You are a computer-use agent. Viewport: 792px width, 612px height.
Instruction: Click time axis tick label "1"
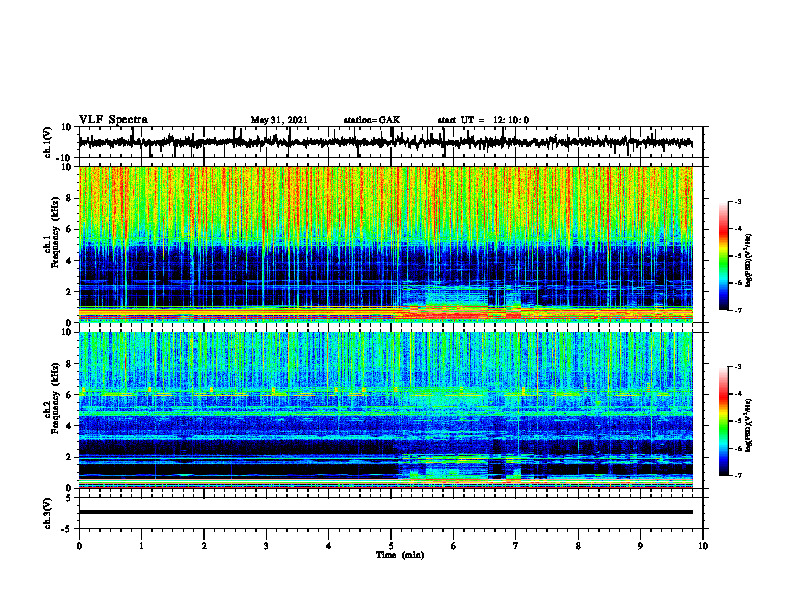point(141,546)
